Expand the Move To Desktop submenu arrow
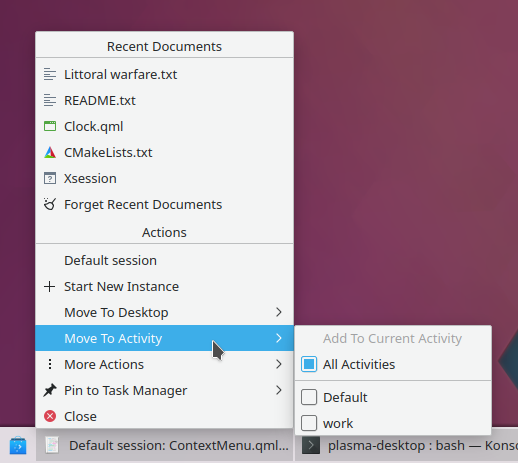Image resolution: width=518 pixels, height=463 pixels. (x=279, y=312)
